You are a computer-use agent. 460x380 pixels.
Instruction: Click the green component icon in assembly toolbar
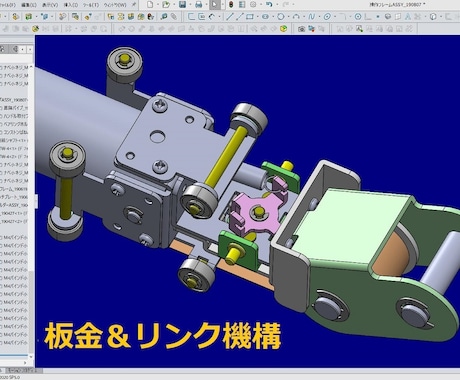point(29,16)
